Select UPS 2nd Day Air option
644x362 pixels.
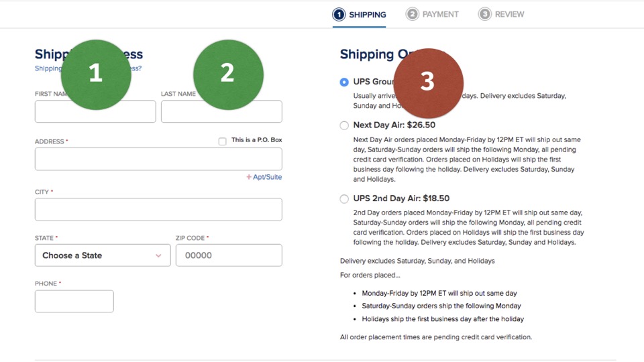(344, 198)
